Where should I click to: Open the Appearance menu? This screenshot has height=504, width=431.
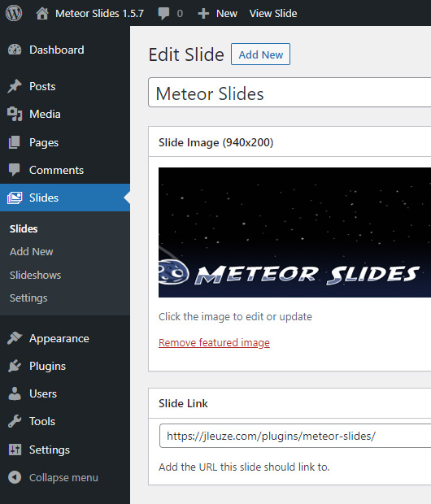59,338
